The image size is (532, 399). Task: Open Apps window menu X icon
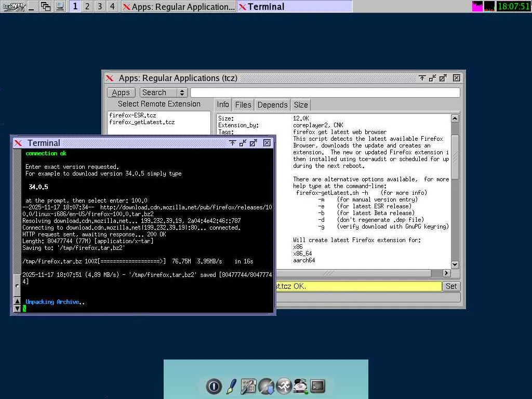tap(110, 78)
